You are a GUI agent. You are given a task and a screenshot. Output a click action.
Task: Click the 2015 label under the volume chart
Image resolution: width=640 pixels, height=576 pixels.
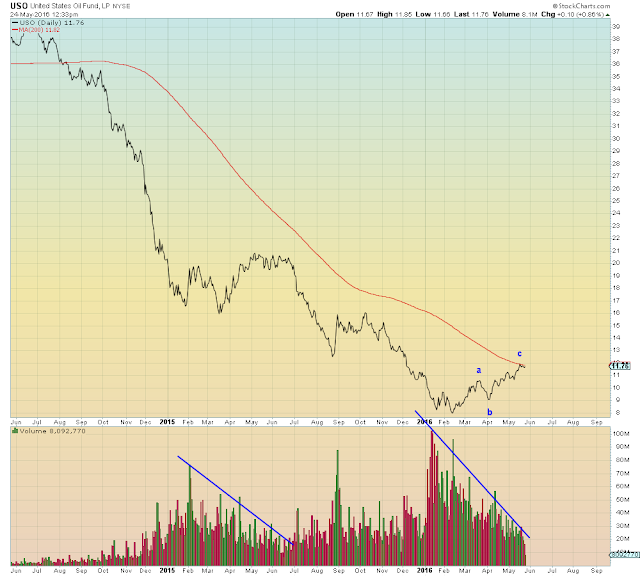[167, 570]
